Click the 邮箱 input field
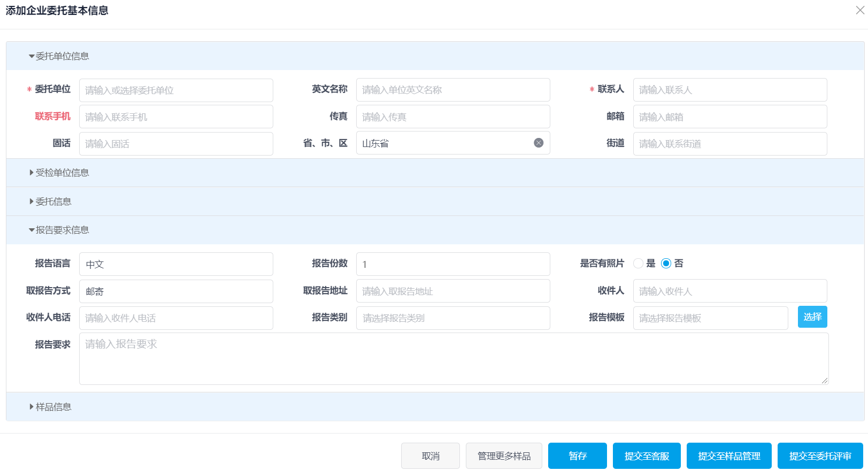This screenshot has height=471, width=868. click(x=730, y=117)
